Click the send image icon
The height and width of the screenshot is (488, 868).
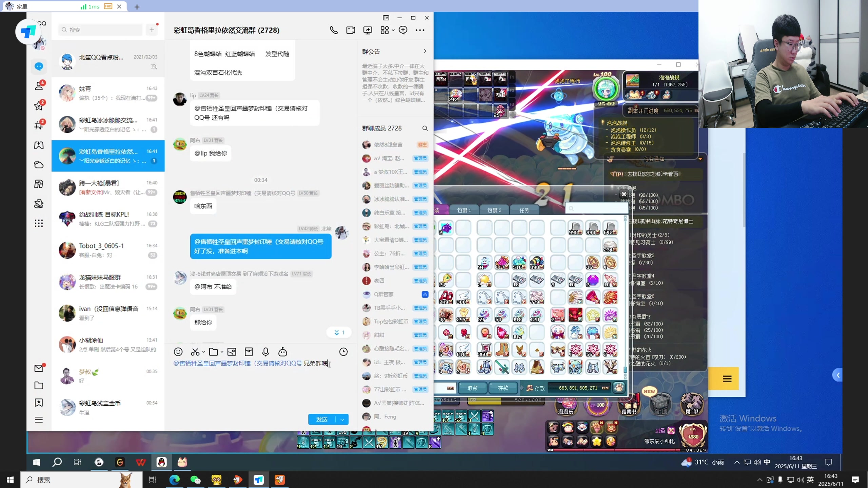click(x=232, y=352)
